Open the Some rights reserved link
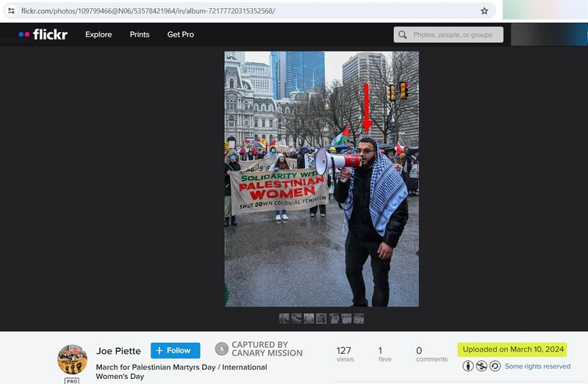 point(537,366)
